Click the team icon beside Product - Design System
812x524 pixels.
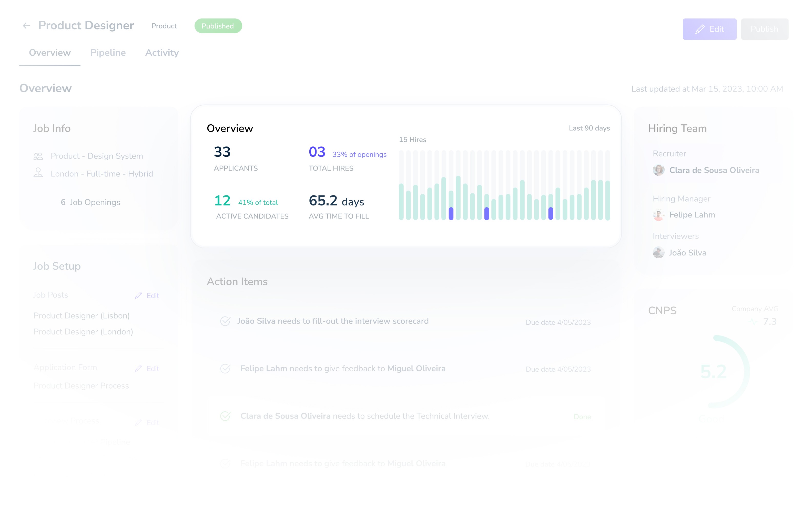[x=38, y=156]
